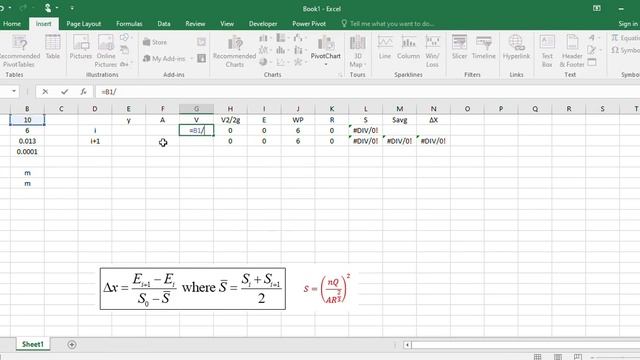The image size is (640, 360).
Task: Open 3D Map tours
Action: pyautogui.click(x=358, y=51)
